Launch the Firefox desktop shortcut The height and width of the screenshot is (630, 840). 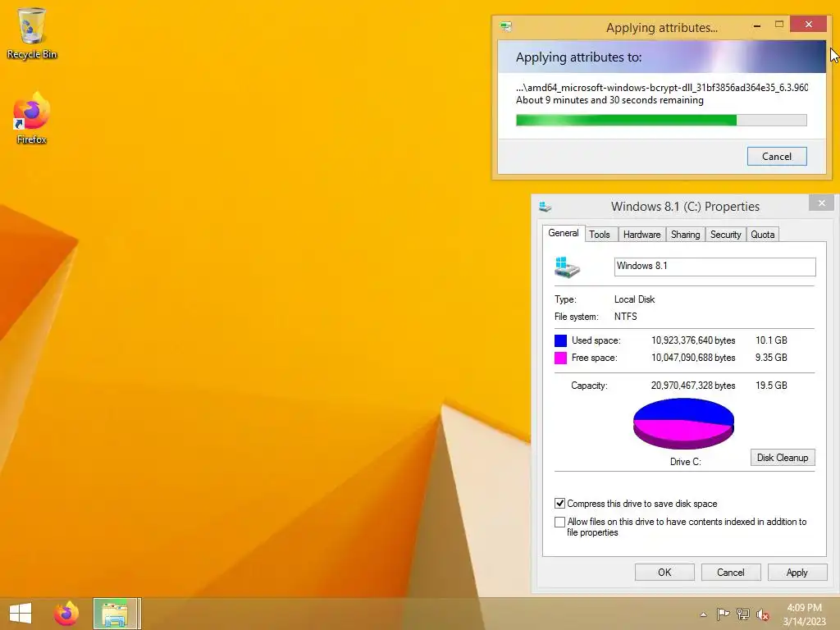point(32,118)
